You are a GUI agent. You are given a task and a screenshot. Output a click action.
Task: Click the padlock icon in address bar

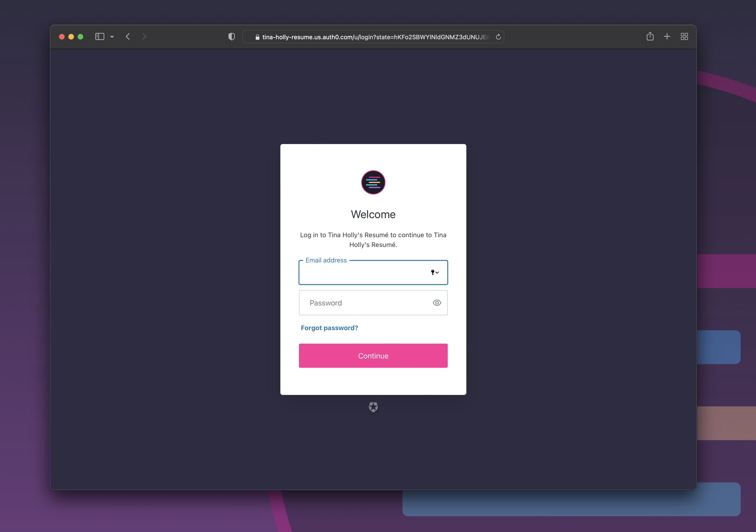257,37
